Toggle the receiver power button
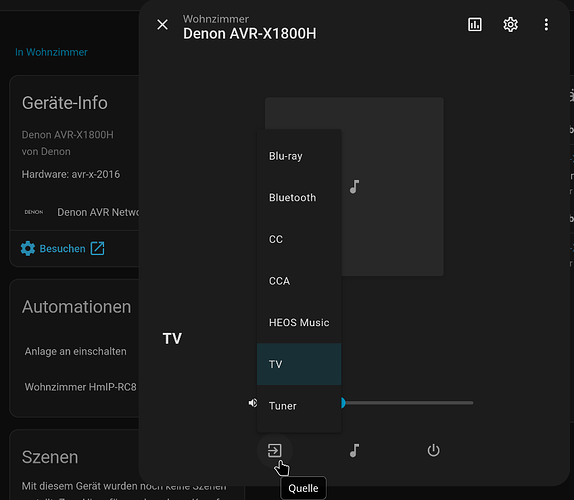 pyautogui.click(x=433, y=451)
